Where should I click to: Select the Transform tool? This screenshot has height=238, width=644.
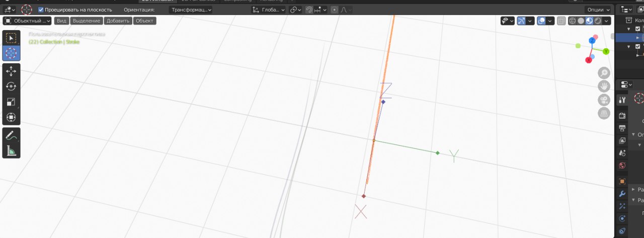pos(11,117)
